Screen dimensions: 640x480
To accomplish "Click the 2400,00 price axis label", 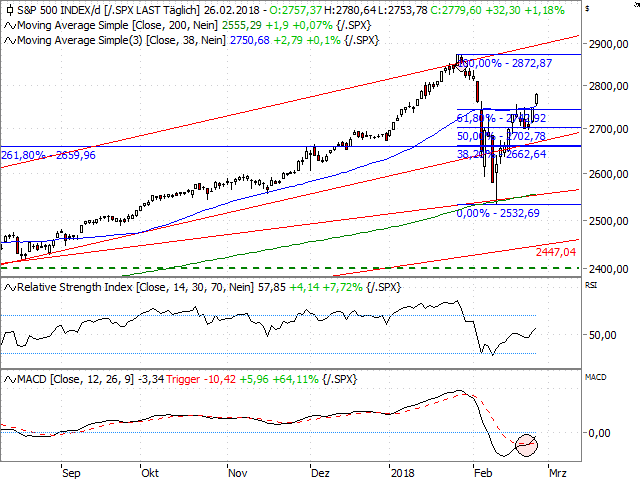I will pos(608,269).
